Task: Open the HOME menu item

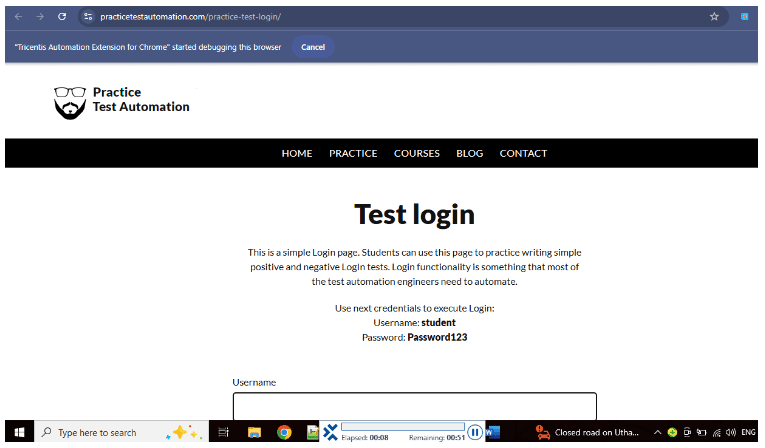Action: (297, 154)
